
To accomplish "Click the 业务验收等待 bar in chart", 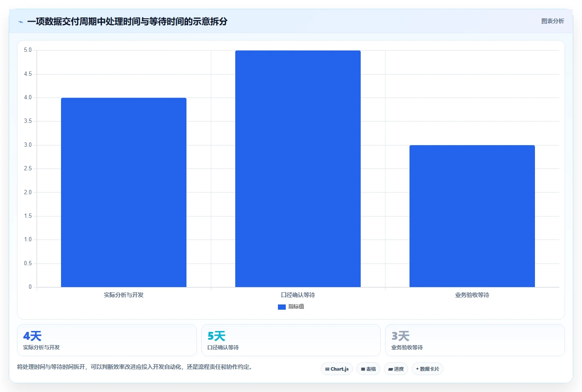I will click(472, 216).
